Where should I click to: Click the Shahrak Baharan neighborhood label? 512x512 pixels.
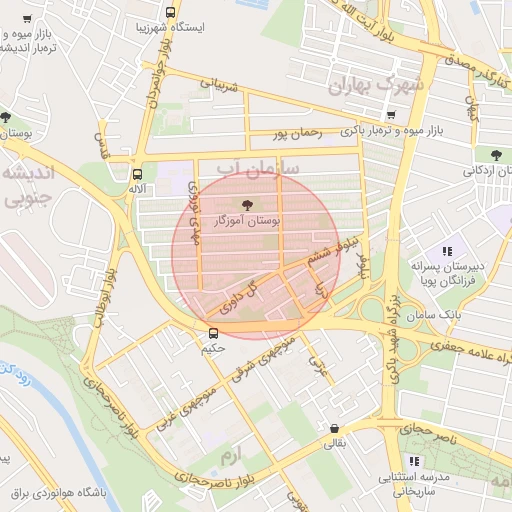tap(376, 86)
